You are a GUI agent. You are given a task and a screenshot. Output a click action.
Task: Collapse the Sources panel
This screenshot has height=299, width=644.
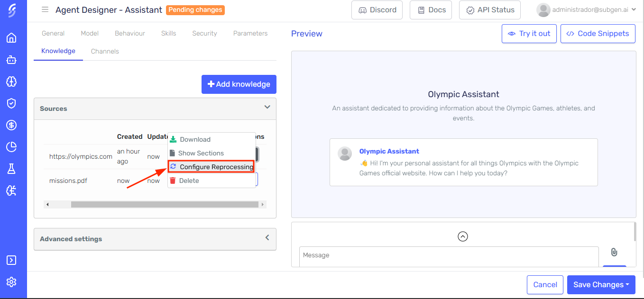[155, 109]
